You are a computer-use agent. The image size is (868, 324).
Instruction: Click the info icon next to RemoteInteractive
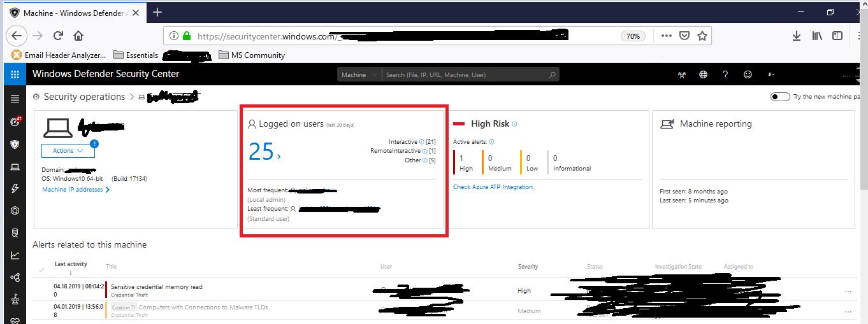coord(425,151)
